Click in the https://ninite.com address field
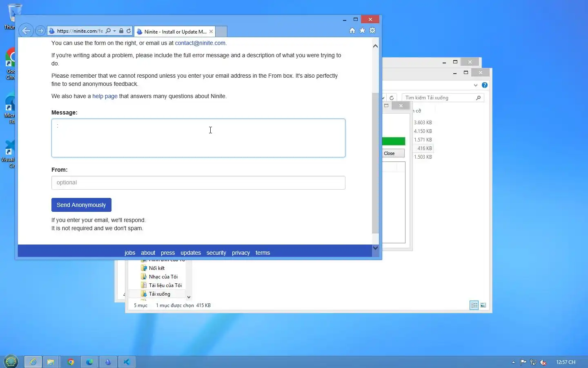The height and width of the screenshot is (368, 588). 80,31
